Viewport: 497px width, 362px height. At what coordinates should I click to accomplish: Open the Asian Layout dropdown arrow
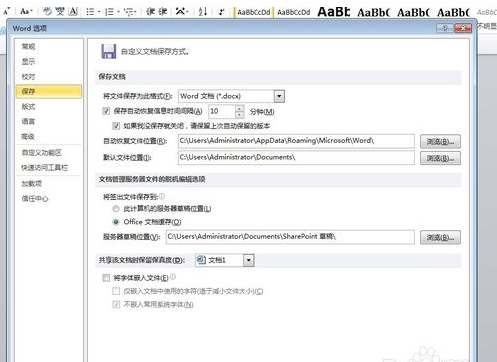point(188,12)
